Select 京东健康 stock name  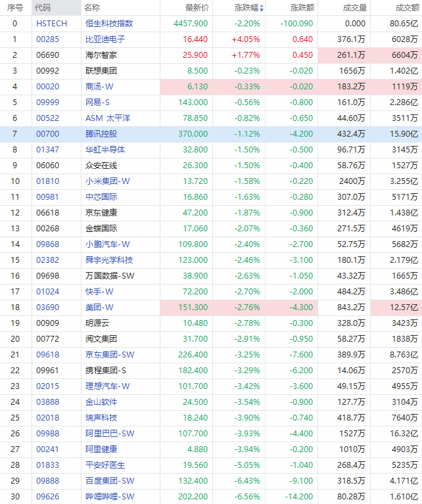coord(101,212)
